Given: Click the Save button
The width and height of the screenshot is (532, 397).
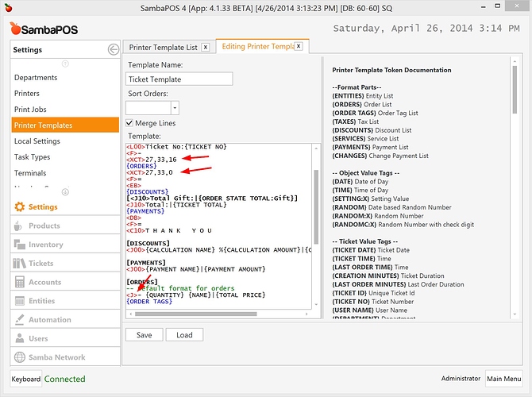Looking at the screenshot, I should 145,335.
